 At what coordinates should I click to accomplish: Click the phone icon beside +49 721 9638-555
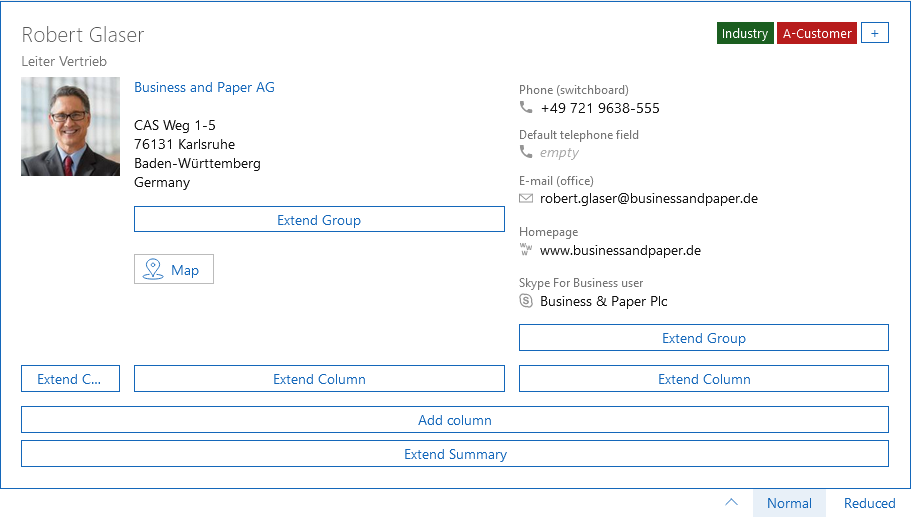tap(526, 108)
